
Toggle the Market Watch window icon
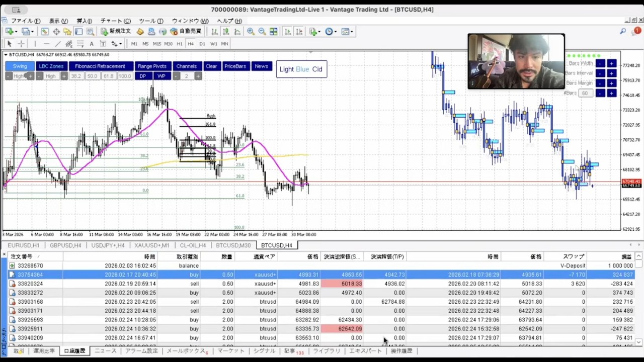(x=45, y=31)
